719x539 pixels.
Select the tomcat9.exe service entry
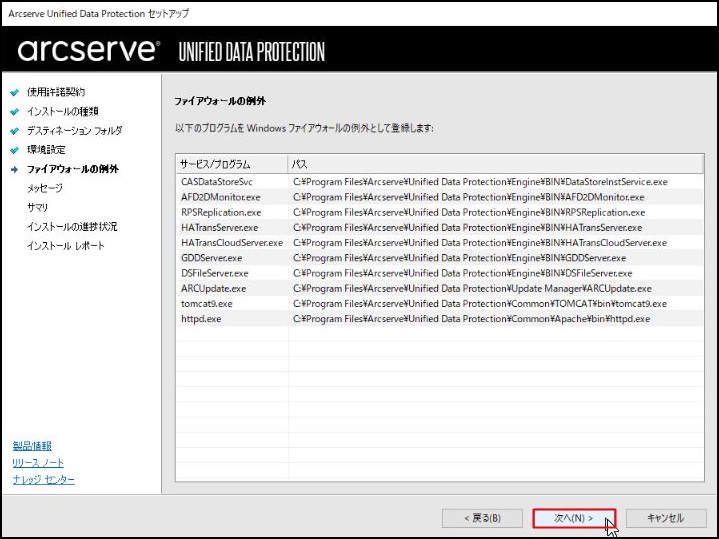(207, 304)
